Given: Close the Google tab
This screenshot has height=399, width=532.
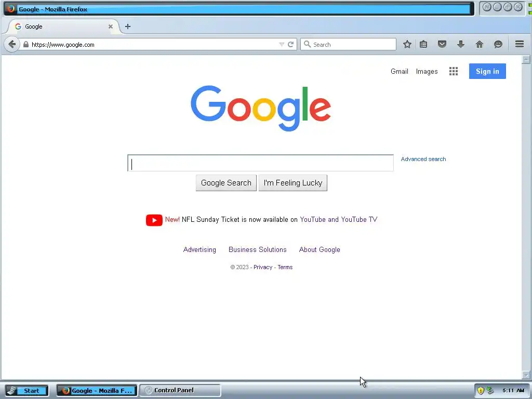Looking at the screenshot, I should [x=110, y=26].
